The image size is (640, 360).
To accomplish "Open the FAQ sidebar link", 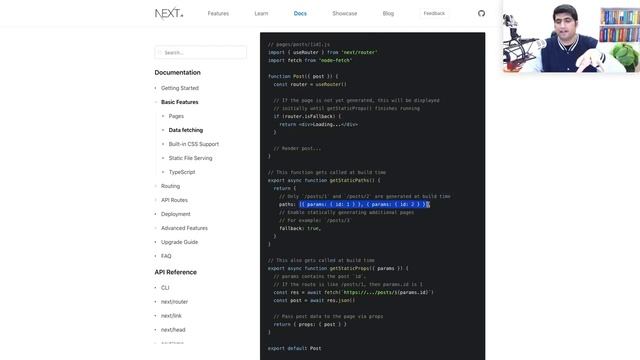I will [x=166, y=256].
